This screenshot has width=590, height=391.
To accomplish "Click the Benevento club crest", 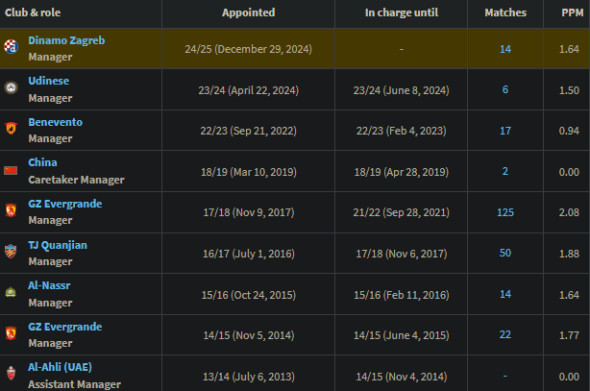I will (x=11, y=128).
